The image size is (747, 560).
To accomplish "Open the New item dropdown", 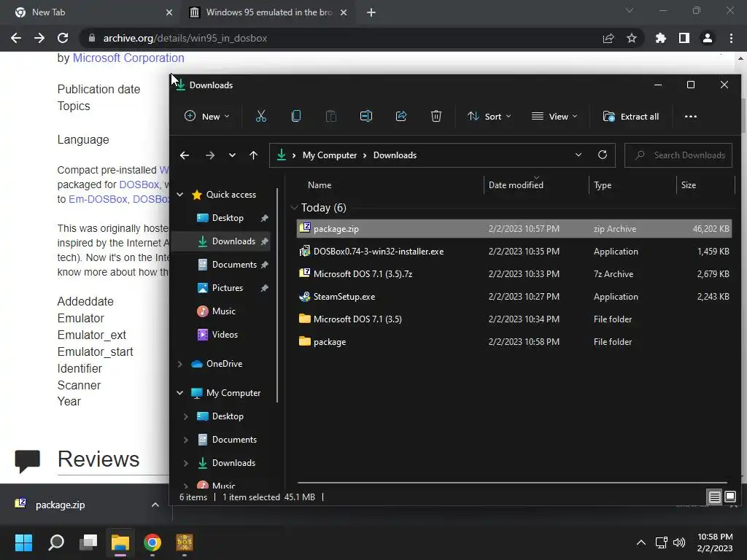I will pyautogui.click(x=207, y=116).
